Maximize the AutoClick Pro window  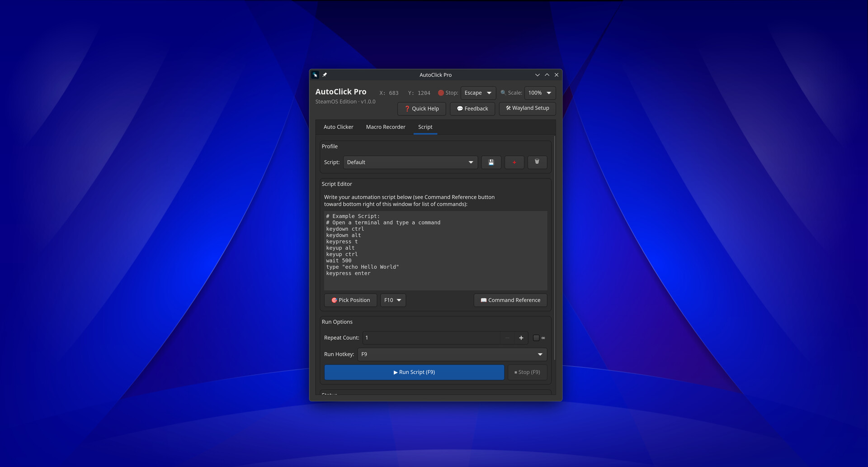pos(547,75)
